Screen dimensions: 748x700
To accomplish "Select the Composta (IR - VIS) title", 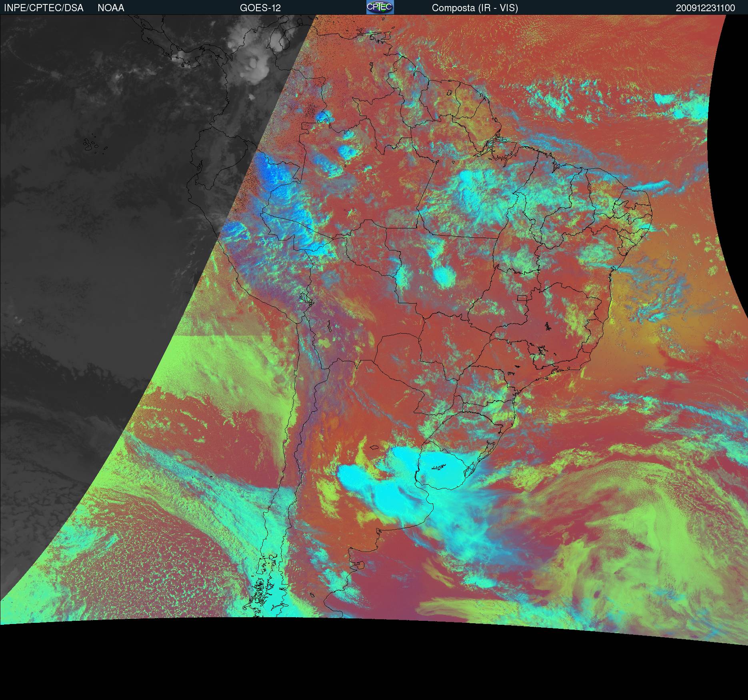I will click(x=475, y=8).
